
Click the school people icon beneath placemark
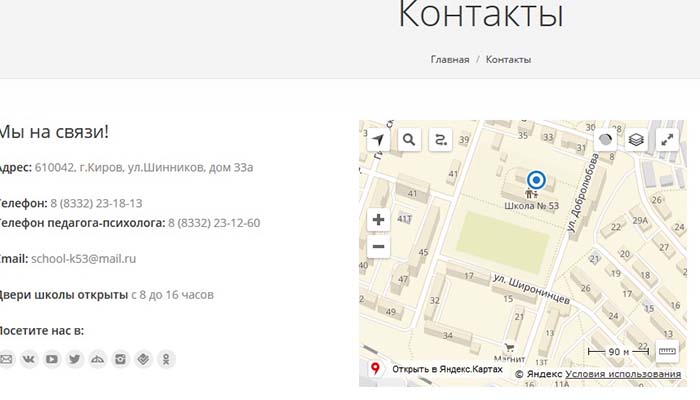coord(531,194)
